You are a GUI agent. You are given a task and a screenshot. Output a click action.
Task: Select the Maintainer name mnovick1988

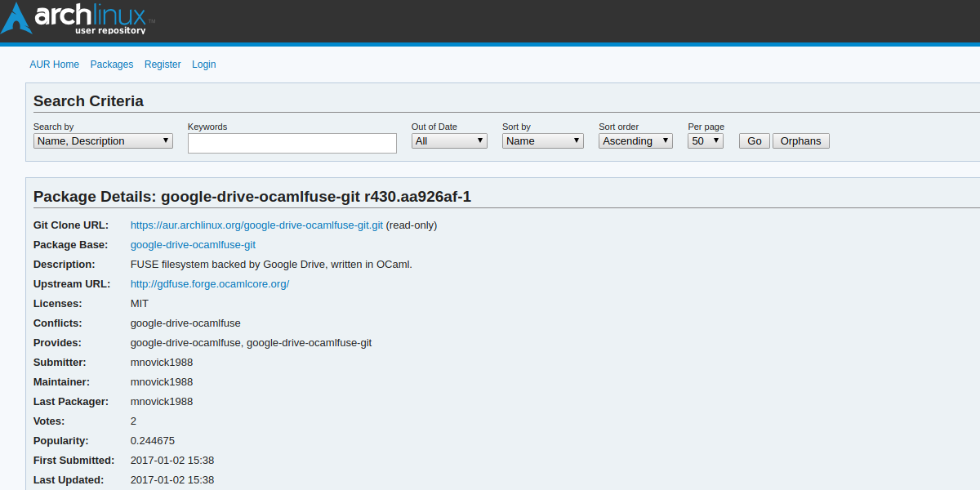coord(162,382)
